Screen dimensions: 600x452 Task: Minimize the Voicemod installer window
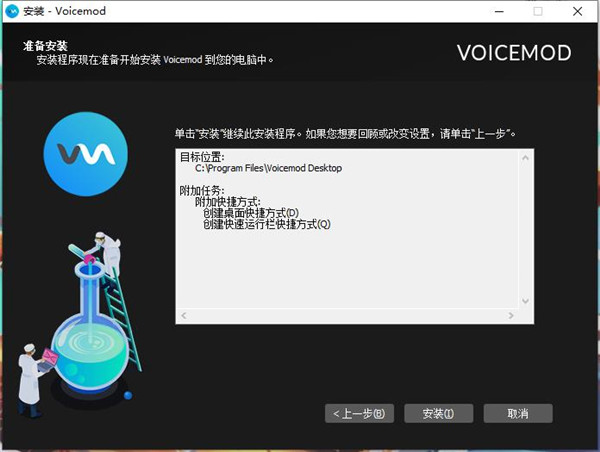[x=499, y=11]
